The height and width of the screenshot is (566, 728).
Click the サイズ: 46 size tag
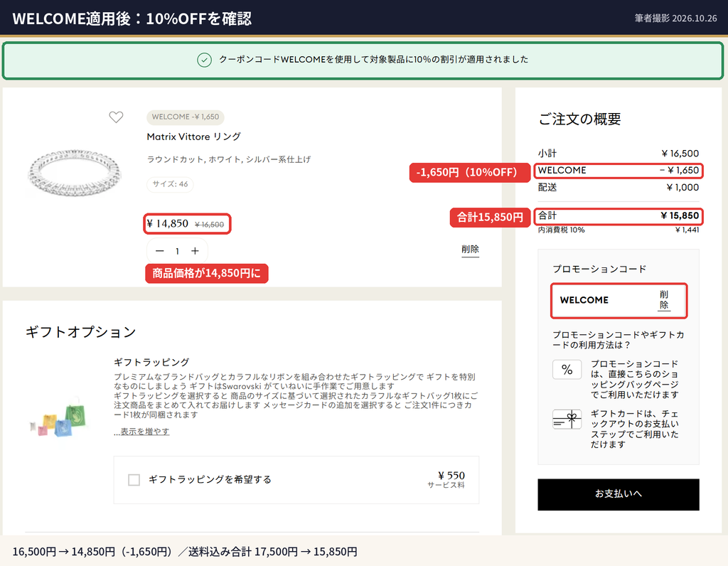click(x=170, y=184)
